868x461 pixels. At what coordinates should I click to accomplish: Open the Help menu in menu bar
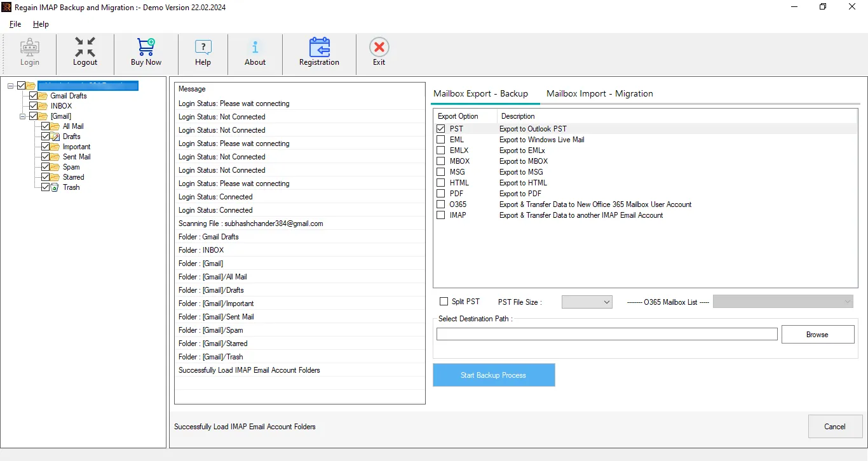pyautogui.click(x=41, y=24)
